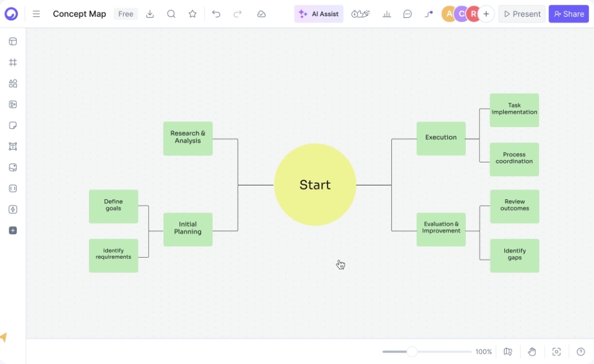Click the comments speech bubble icon
This screenshot has height=364, width=594.
point(407,14)
